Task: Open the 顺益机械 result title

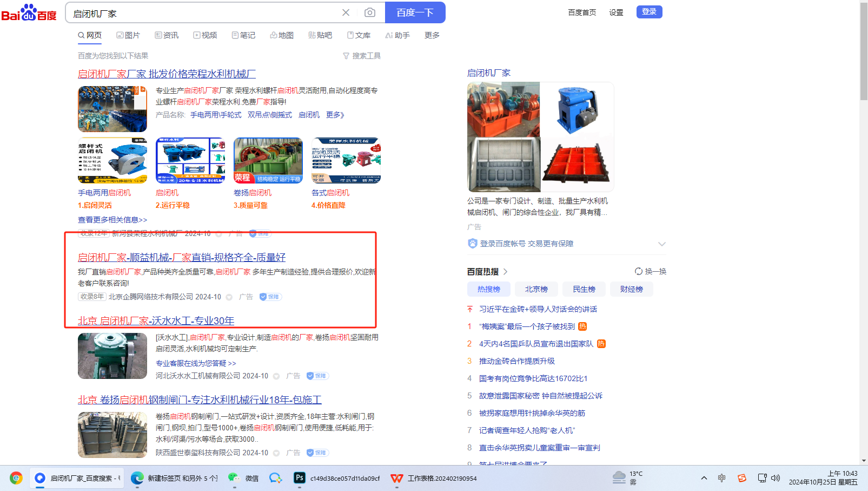Action: 182,257
